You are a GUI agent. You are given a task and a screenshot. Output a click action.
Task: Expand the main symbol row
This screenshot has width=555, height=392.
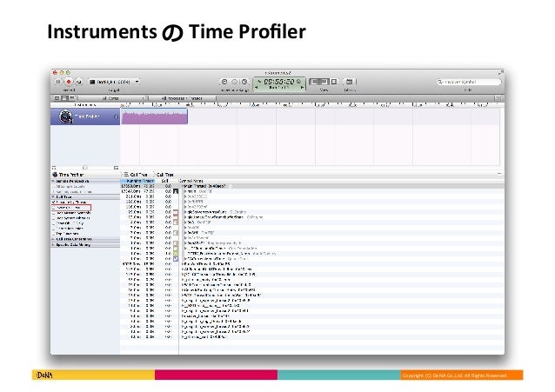coord(185,191)
